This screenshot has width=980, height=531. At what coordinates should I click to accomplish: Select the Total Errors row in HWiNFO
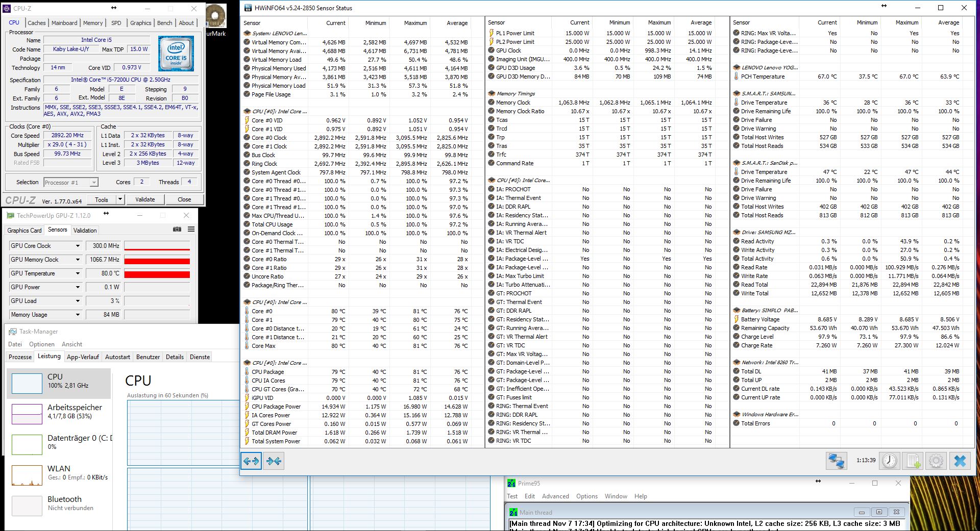pos(847,423)
